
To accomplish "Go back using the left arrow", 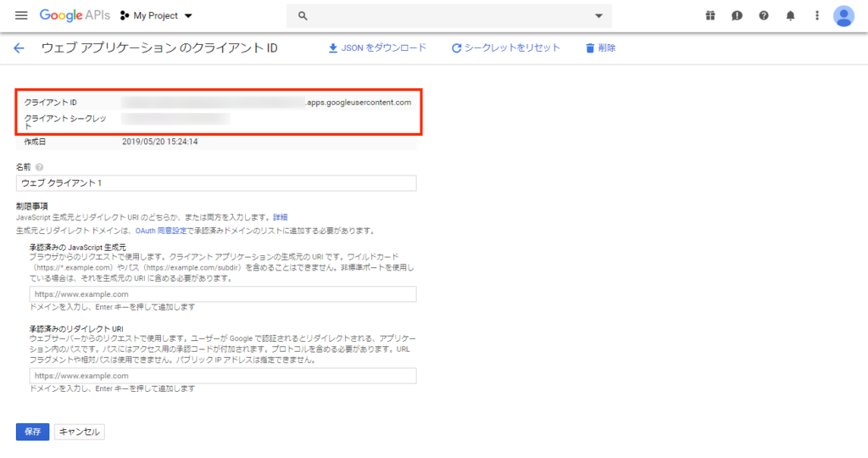I will pos(19,48).
